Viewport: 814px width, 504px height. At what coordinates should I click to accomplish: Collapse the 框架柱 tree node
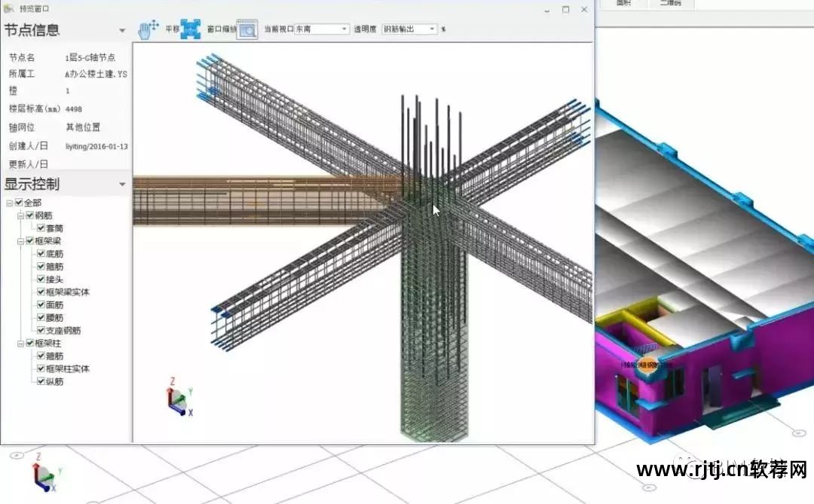[20, 344]
